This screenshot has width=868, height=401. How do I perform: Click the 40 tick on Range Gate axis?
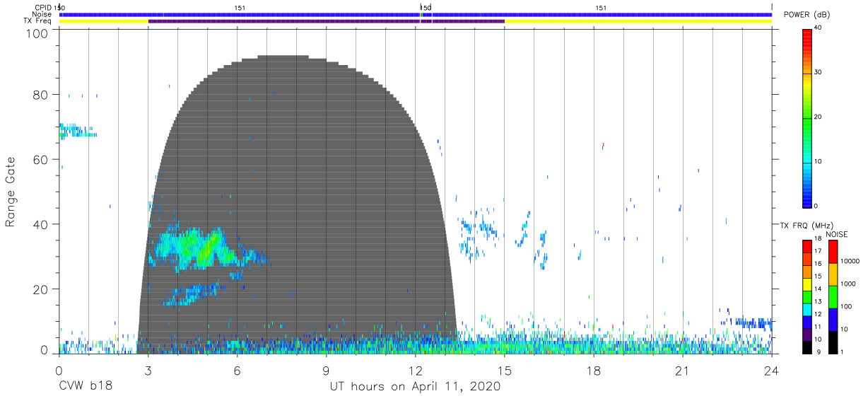coord(41,224)
